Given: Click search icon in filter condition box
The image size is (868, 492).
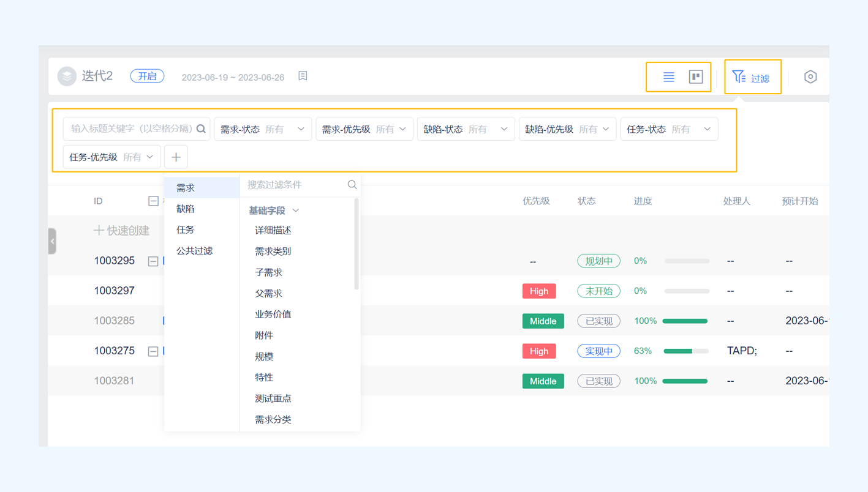Looking at the screenshot, I should tap(352, 185).
